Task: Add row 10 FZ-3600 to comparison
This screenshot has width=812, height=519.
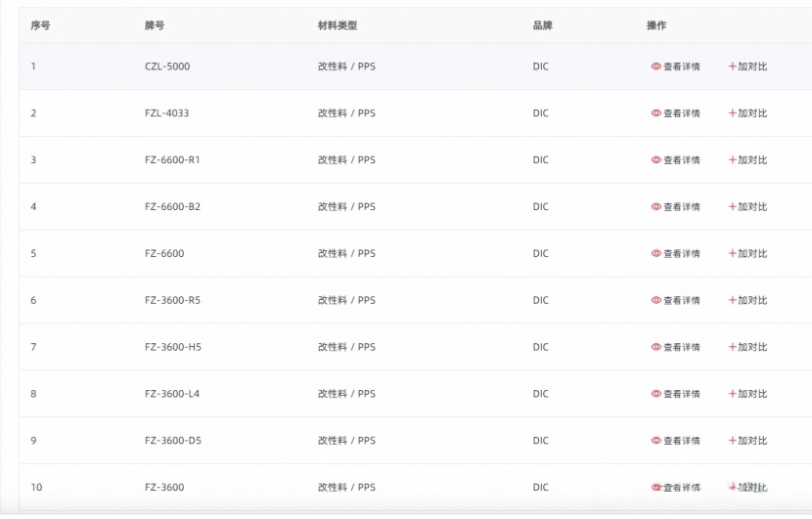Action: [x=747, y=488]
